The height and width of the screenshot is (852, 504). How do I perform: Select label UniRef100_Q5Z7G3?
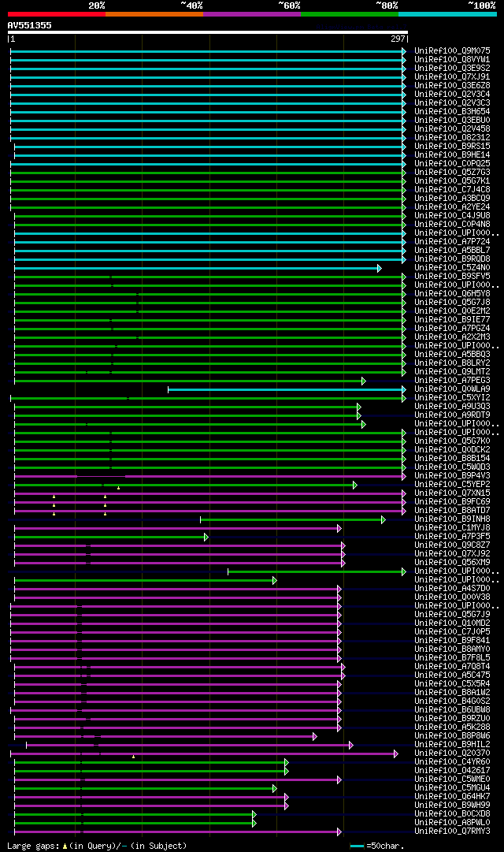click(x=452, y=173)
